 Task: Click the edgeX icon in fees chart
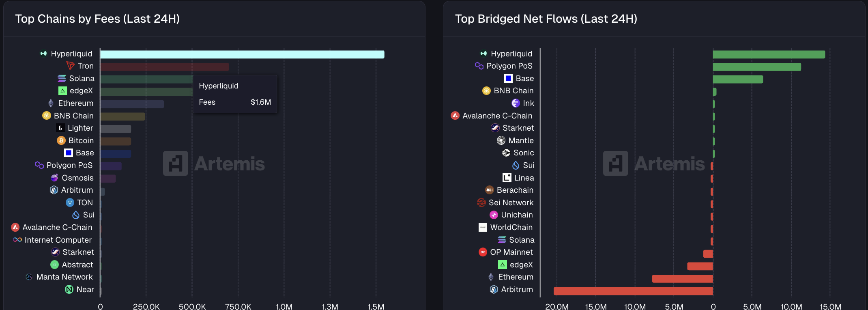pos(62,91)
